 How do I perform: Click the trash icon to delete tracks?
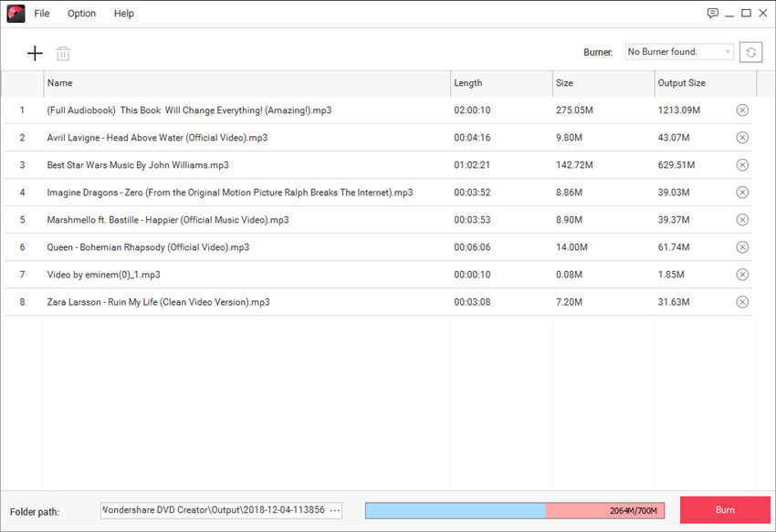(x=63, y=53)
